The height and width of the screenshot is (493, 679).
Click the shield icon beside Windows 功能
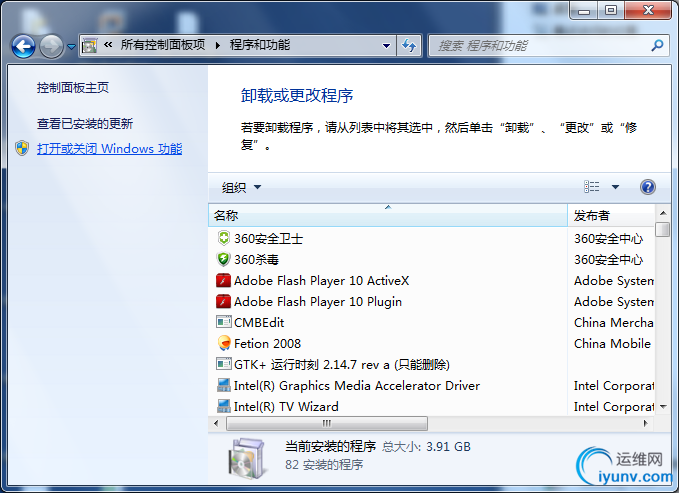coord(22,148)
